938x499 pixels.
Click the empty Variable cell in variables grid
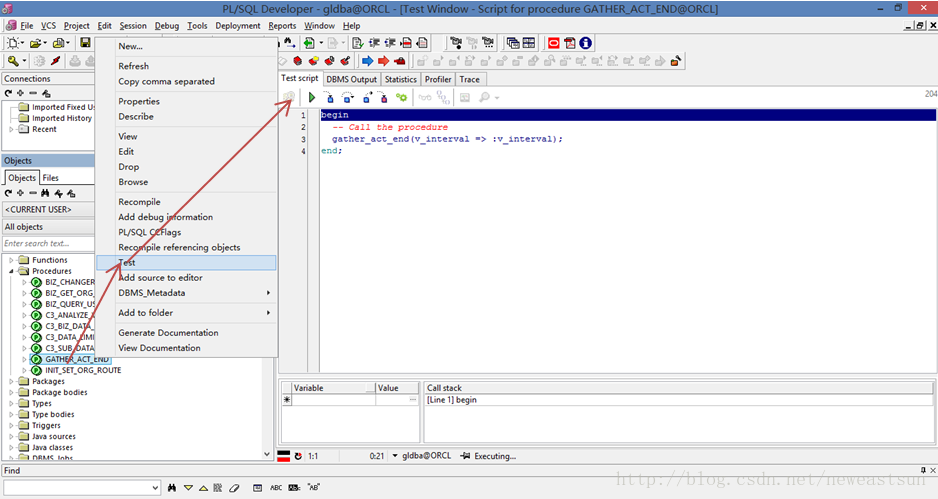pyautogui.click(x=333, y=400)
